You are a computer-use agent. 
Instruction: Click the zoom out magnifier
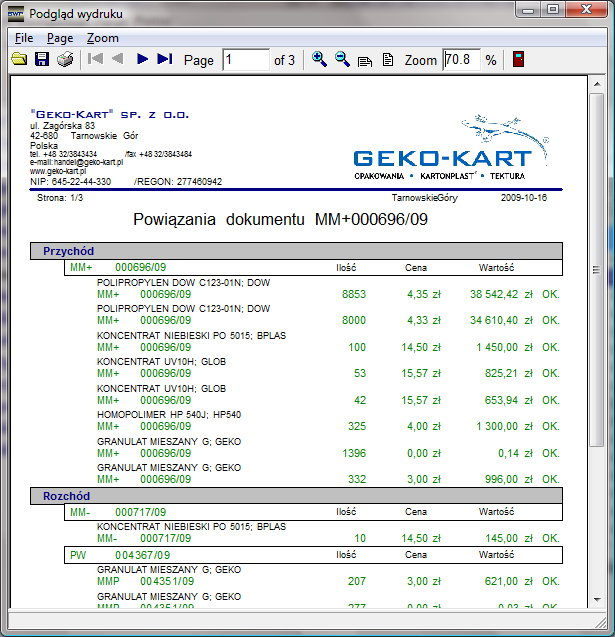tap(342, 60)
